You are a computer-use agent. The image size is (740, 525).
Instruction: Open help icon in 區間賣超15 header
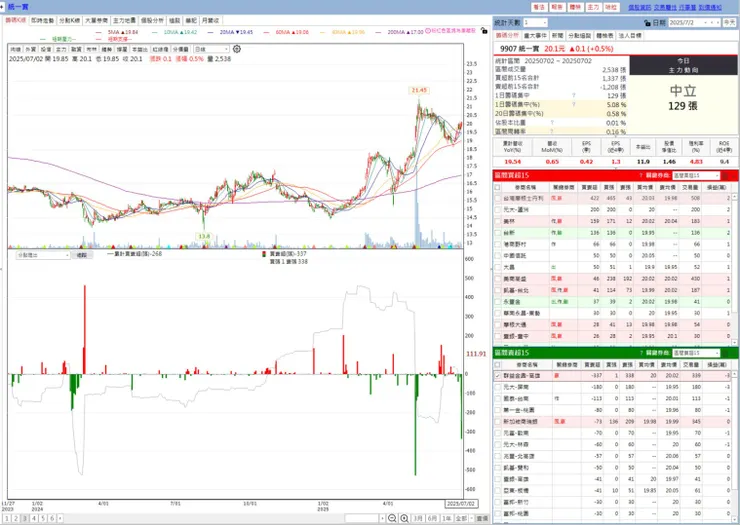tap(641, 353)
